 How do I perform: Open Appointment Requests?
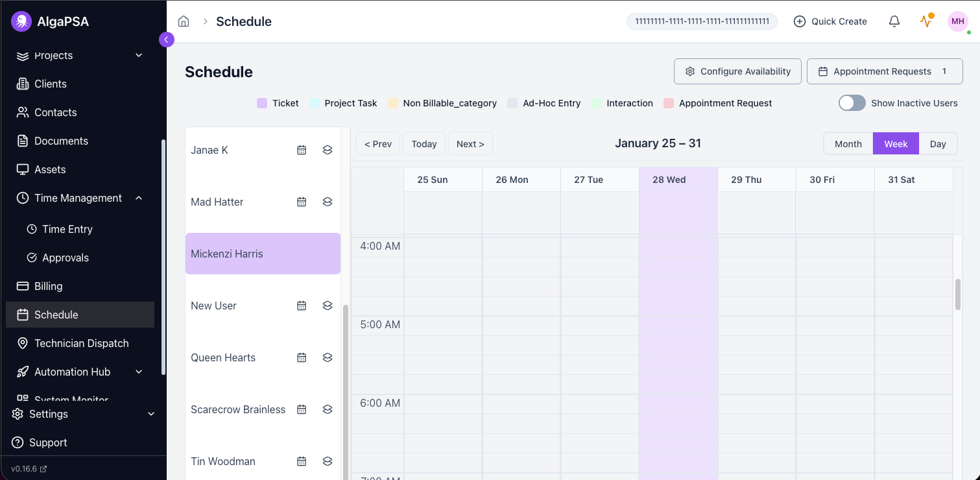click(x=885, y=71)
